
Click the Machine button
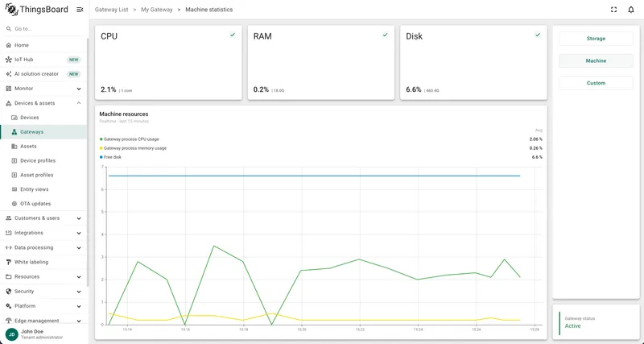pyautogui.click(x=596, y=61)
